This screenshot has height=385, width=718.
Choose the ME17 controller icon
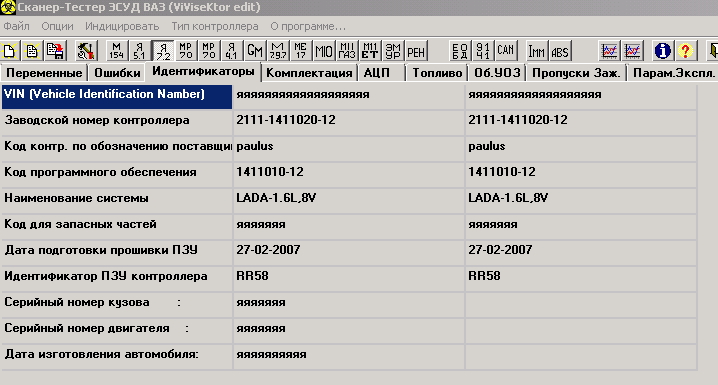[301, 51]
